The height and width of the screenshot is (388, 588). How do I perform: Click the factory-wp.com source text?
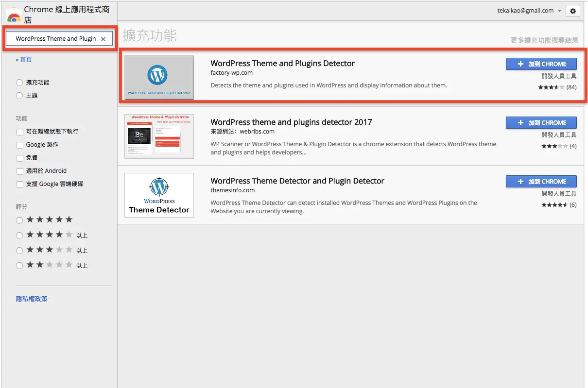point(231,73)
